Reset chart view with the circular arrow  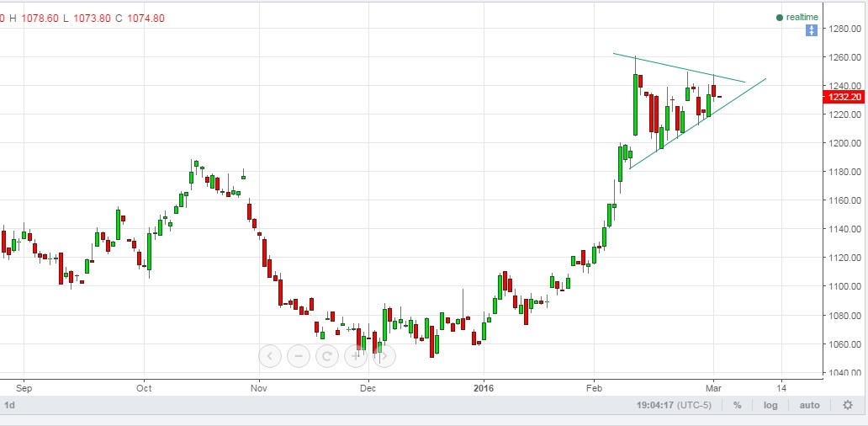(326, 356)
